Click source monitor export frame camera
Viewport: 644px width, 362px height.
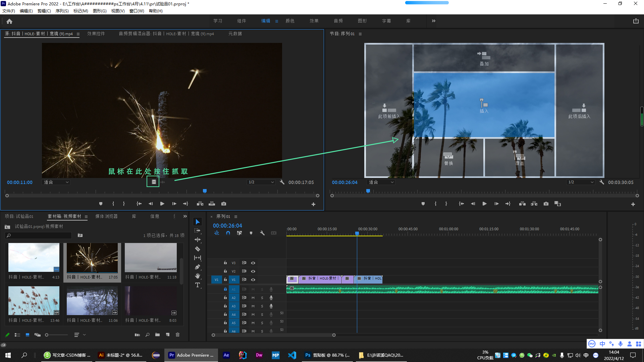click(224, 204)
